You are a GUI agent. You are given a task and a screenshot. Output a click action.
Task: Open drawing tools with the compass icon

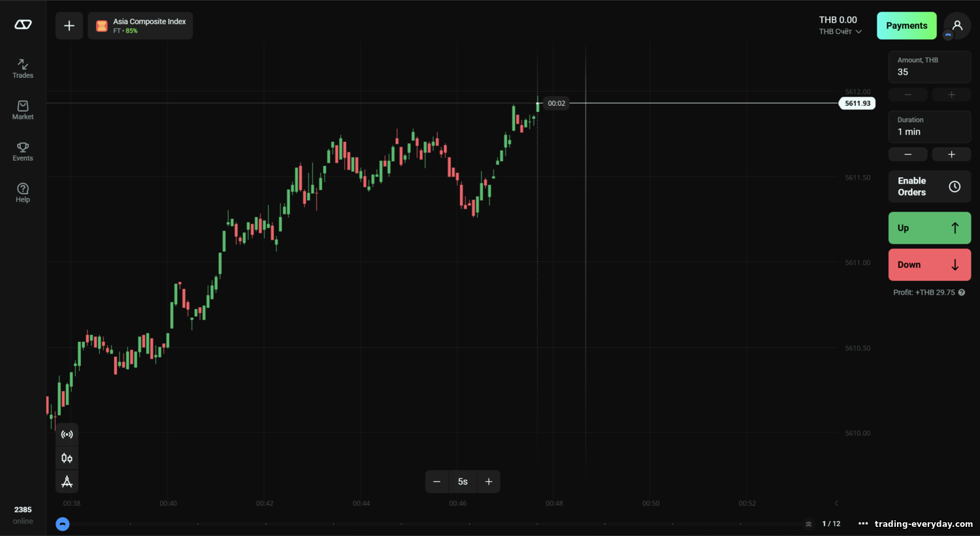67,482
